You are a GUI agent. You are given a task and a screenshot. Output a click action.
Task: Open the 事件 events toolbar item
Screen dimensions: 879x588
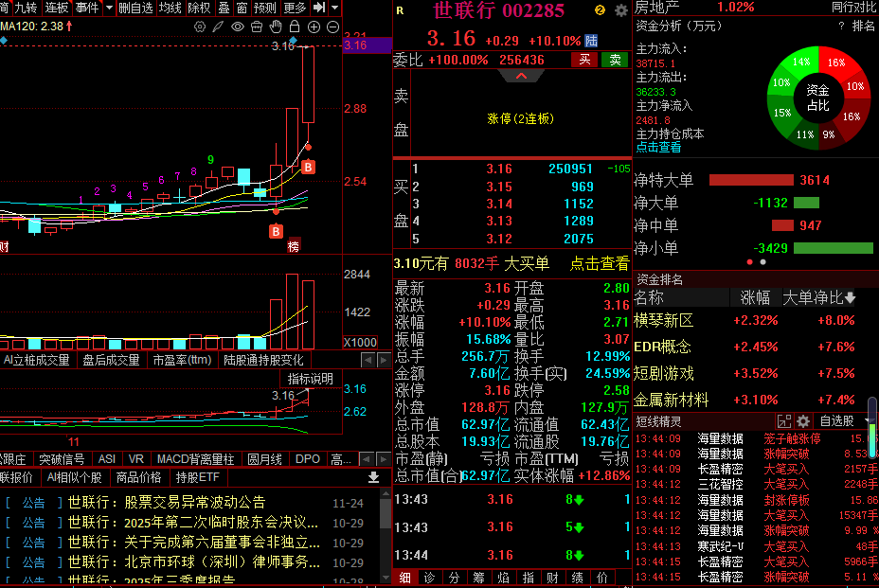coord(87,8)
